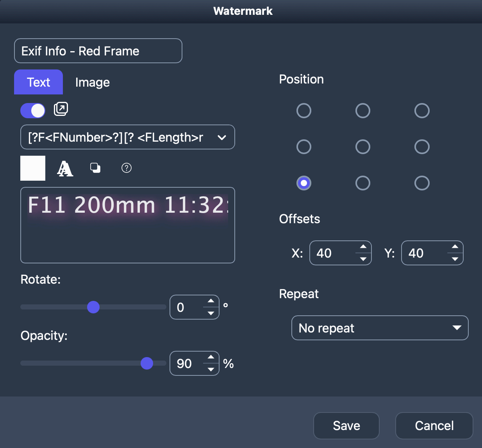Open the font style picker icon
482x448 pixels.
click(65, 168)
